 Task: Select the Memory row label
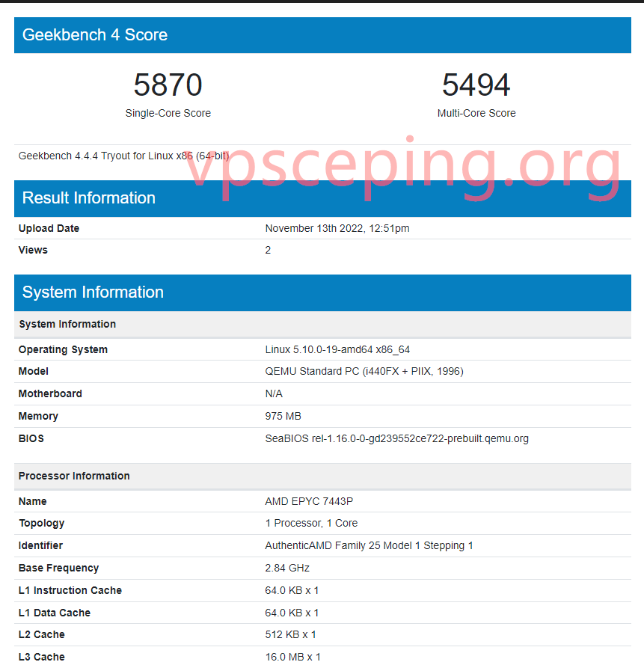click(x=38, y=417)
